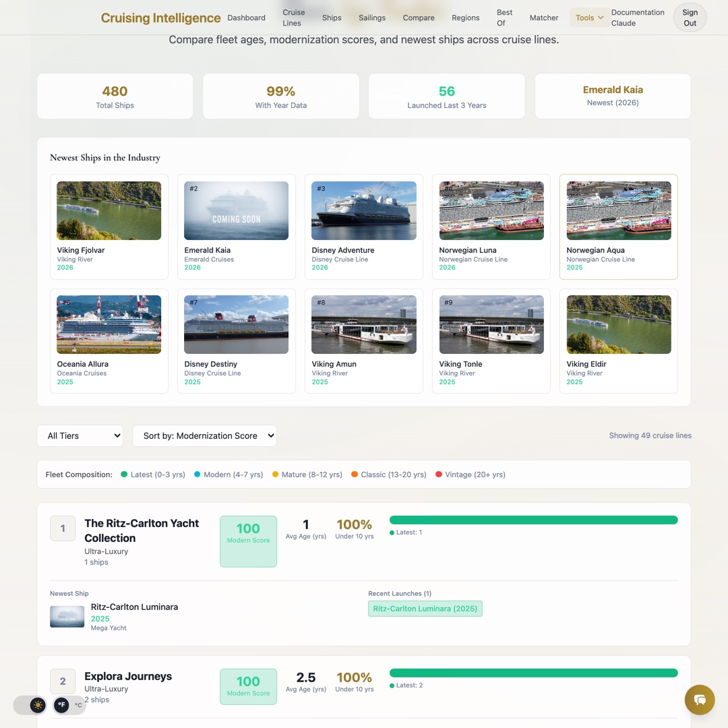
Task: Click the Latest: 2 label under Explora bar
Action: click(x=406, y=686)
